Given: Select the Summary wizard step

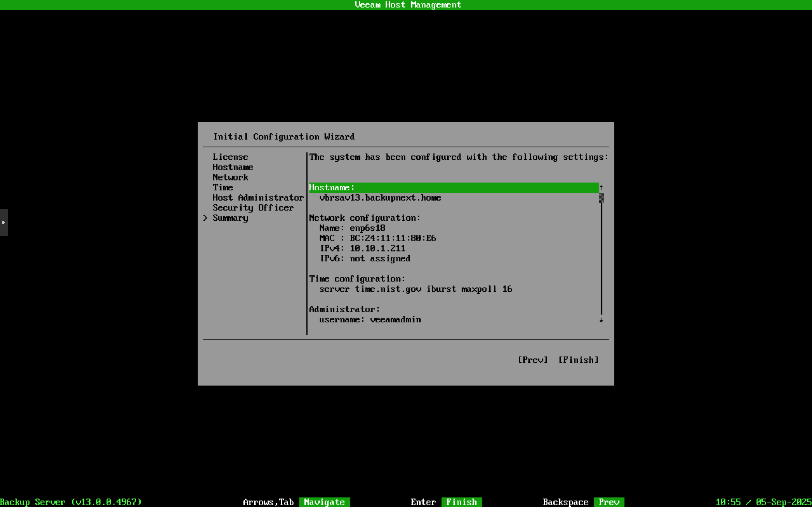Looking at the screenshot, I should tap(230, 218).
